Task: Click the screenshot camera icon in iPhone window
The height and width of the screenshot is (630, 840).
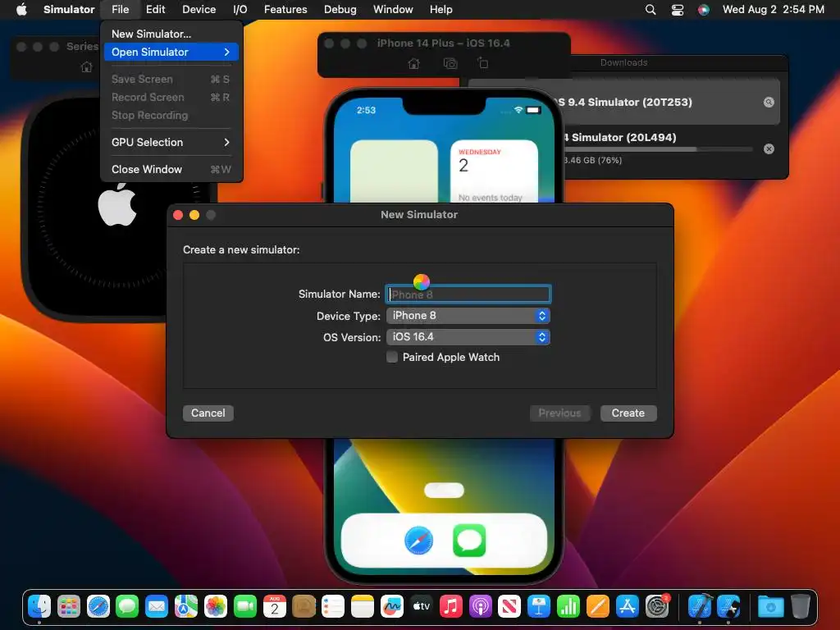Action: [450, 64]
